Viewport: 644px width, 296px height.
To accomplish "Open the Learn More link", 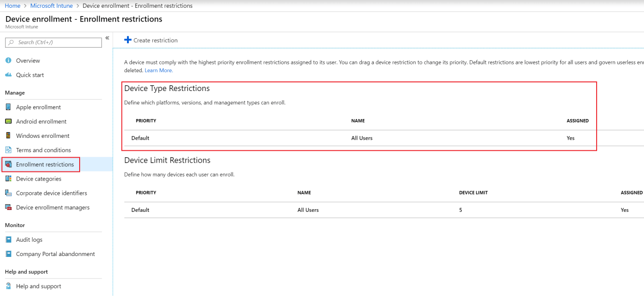I will click(x=158, y=70).
